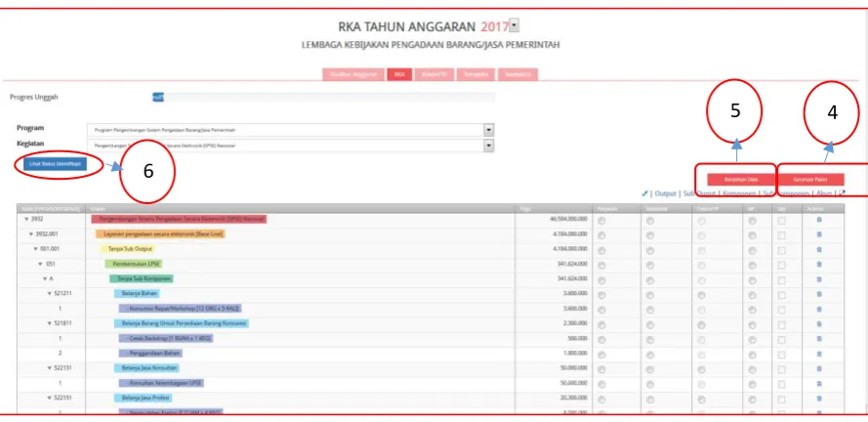Viewport: 868px width, 422px height.
Task: Delete Belanja Barang Untuk Persediaan row via trash
Action: pyautogui.click(x=819, y=324)
